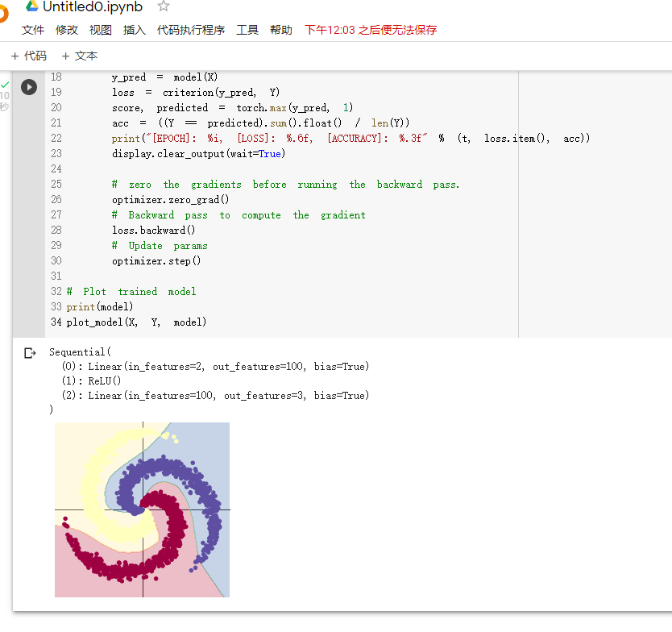Click the output clear icon beside Sequential
This screenshot has width=672, height=632.
30,353
